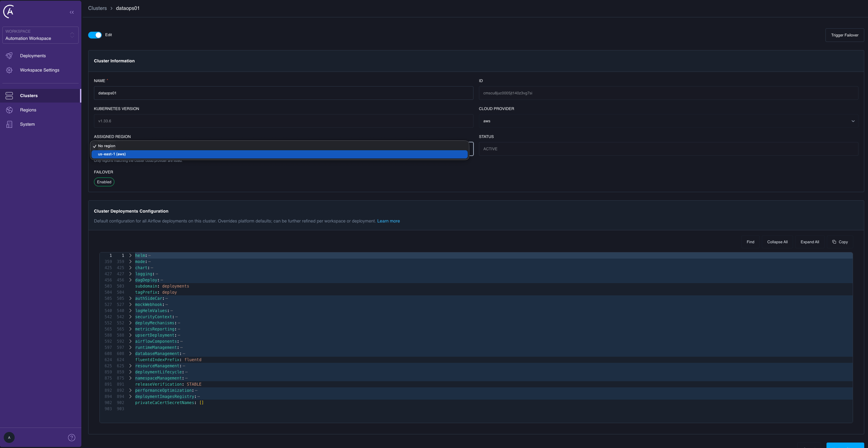Click the Expand All button
The width and height of the screenshot is (868, 448).
[810, 242]
